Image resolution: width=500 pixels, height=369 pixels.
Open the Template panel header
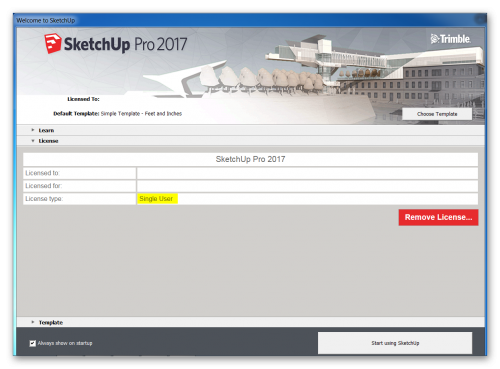[251, 322]
